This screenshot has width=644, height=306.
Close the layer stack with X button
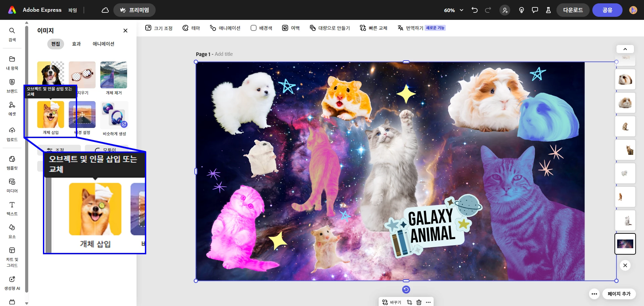point(625,265)
